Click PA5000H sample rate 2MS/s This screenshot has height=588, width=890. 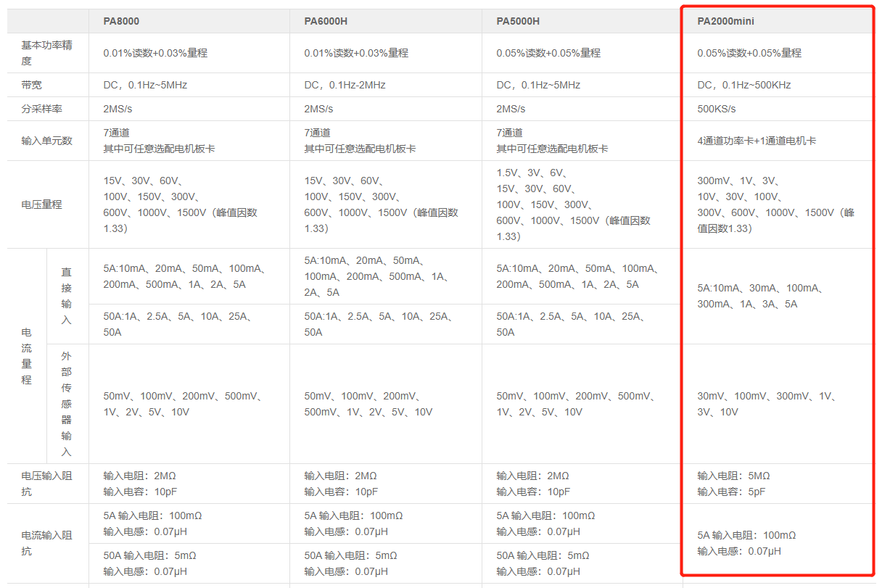point(511,109)
